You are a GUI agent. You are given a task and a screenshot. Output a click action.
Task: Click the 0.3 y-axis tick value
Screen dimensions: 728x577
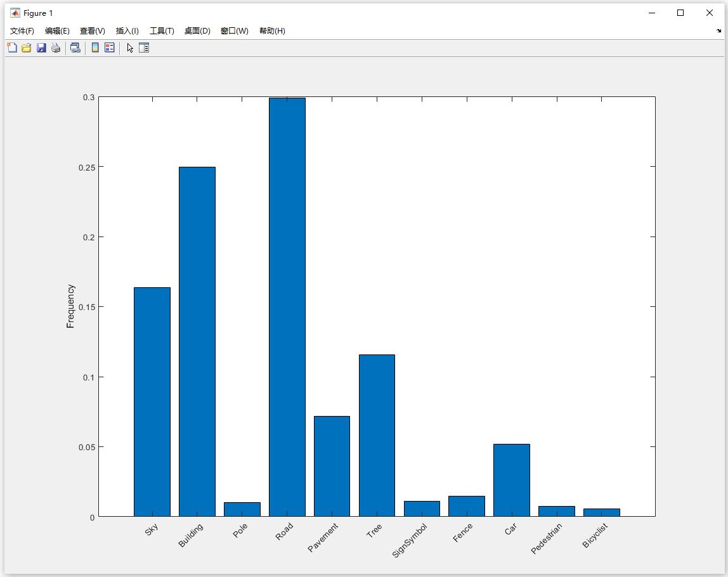point(89,98)
